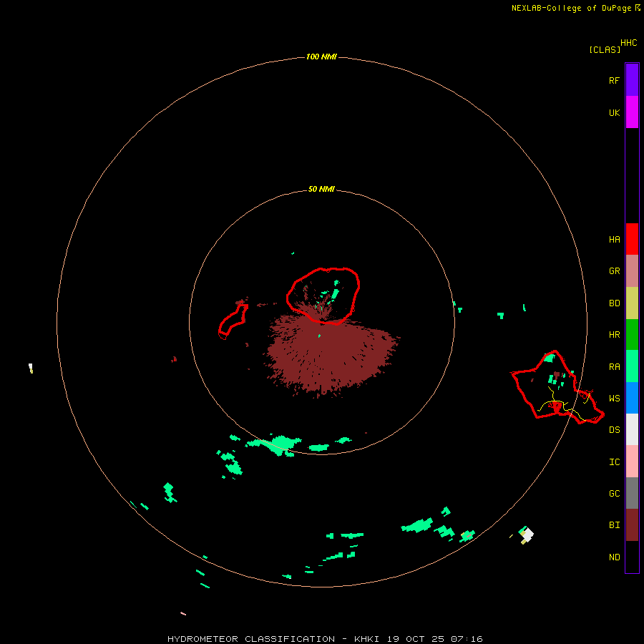Click the HHC product label
644x644 pixels.
pos(629,43)
